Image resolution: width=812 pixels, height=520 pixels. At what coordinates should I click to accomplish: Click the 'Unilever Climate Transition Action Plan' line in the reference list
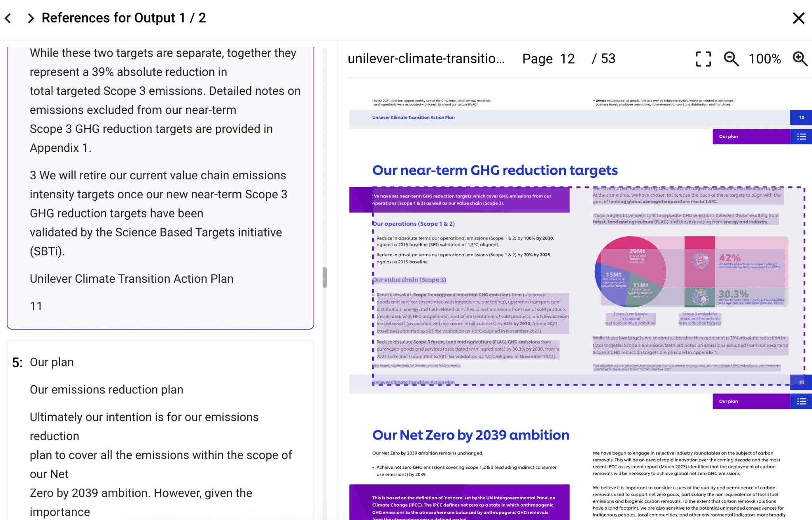[132, 279]
